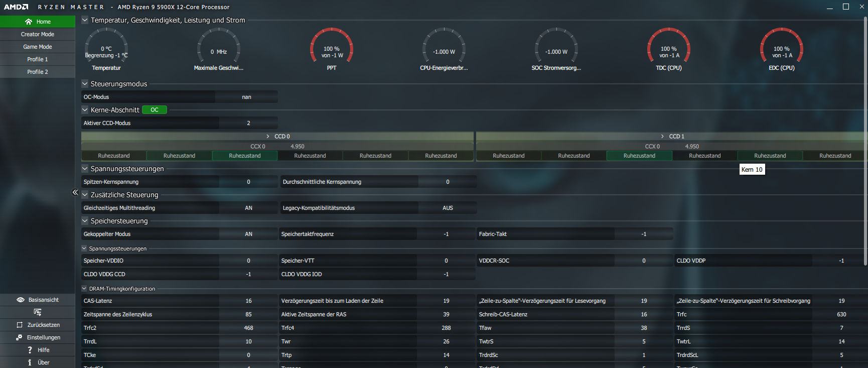Image resolution: width=868 pixels, height=368 pixels.
Task: Click Trfc value 630
Action: pyautogui.click(x=841, y=314)
